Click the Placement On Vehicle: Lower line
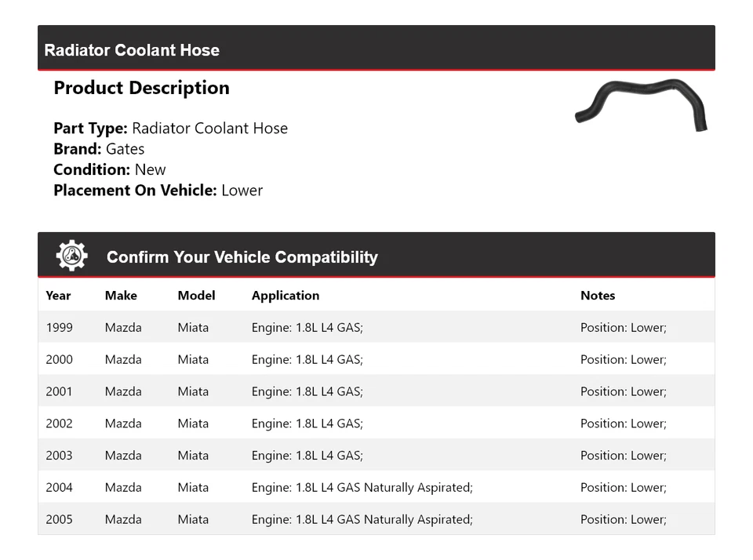The width and height of the screenshot is (753, 560). click(158, 190)
